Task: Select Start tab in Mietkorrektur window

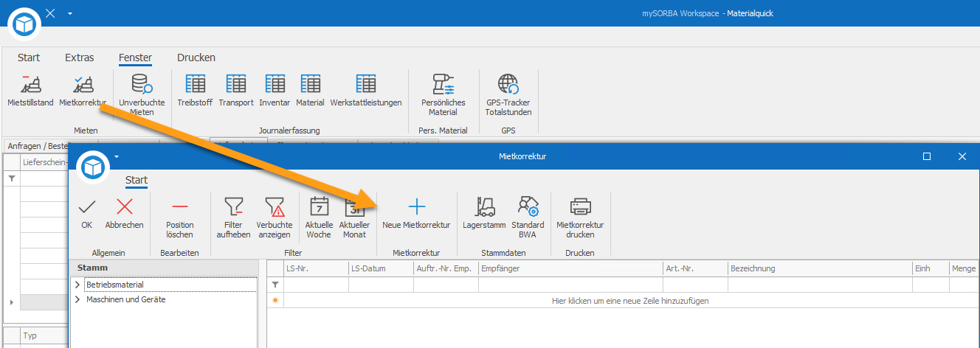Action: 137,180
